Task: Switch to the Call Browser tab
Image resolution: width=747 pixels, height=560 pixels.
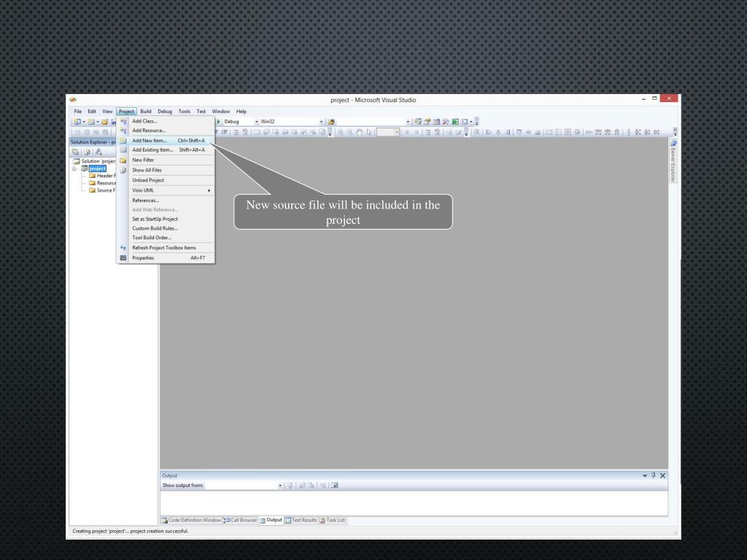Action: click(241, 521)
